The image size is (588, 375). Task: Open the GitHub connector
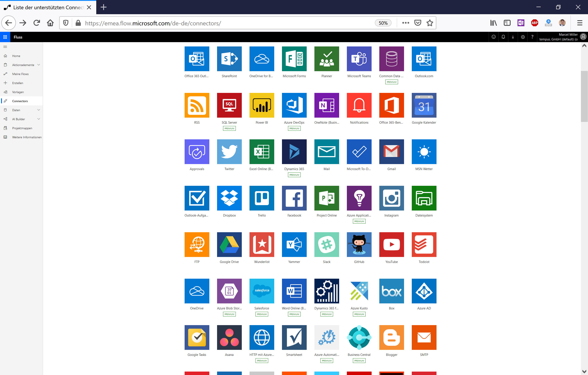(x=359, y=244)
